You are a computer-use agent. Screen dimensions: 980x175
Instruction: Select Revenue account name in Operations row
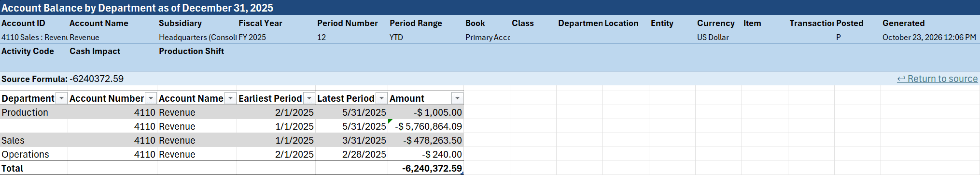click(x=197, y=154)
